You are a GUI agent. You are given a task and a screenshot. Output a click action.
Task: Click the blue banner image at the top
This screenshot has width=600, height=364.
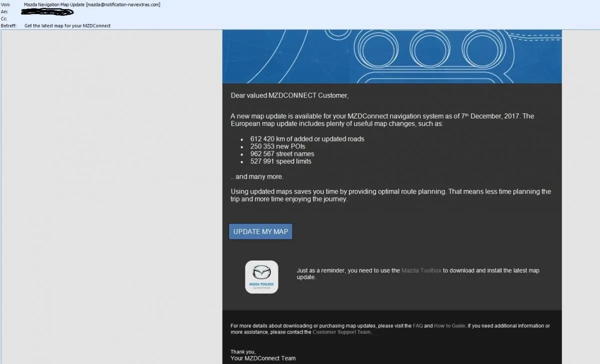pos(392,56)
